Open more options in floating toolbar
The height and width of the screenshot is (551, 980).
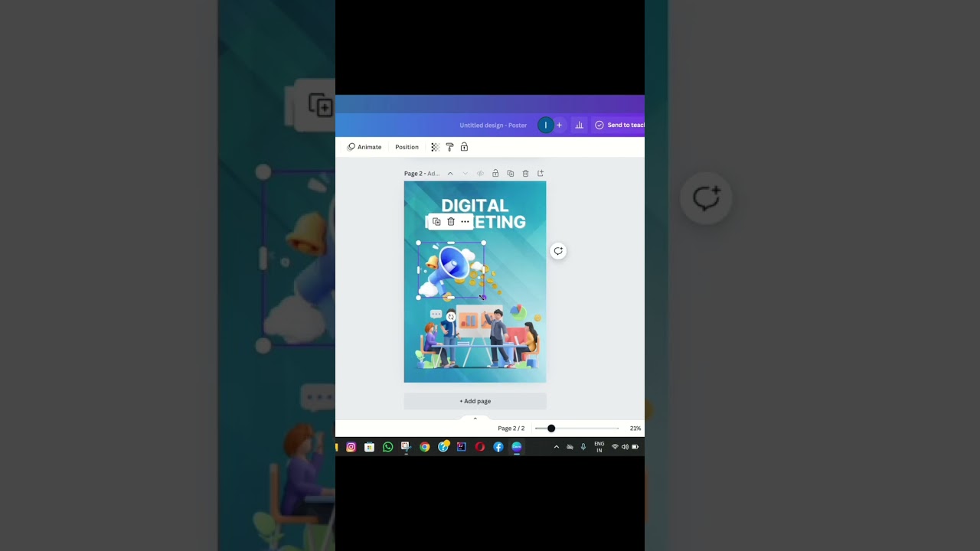tap(465, 222)
